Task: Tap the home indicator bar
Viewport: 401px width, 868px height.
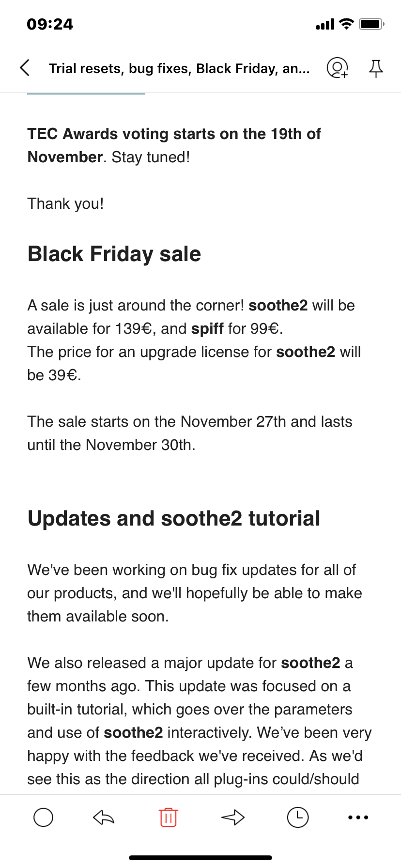Action: (x=200, y=858)
